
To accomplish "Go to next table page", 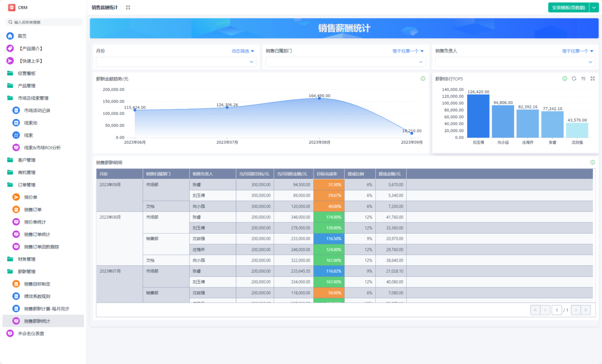I will 576,310.
